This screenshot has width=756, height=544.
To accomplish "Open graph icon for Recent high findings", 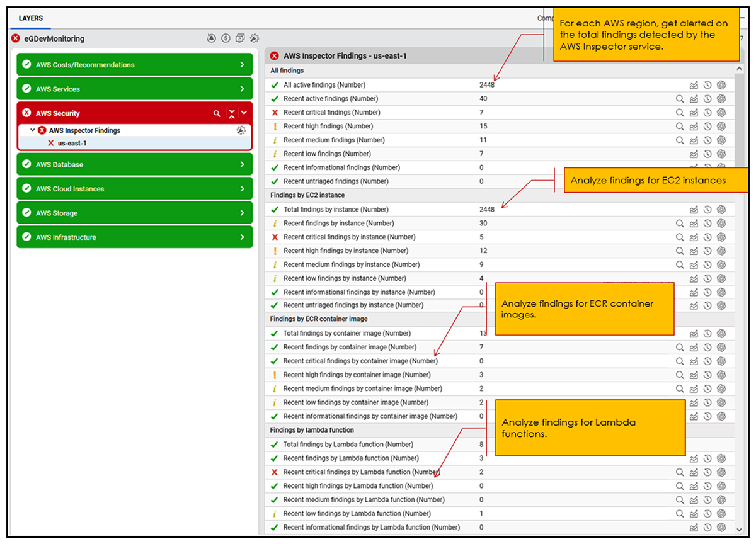I will [x=694, y=127].
